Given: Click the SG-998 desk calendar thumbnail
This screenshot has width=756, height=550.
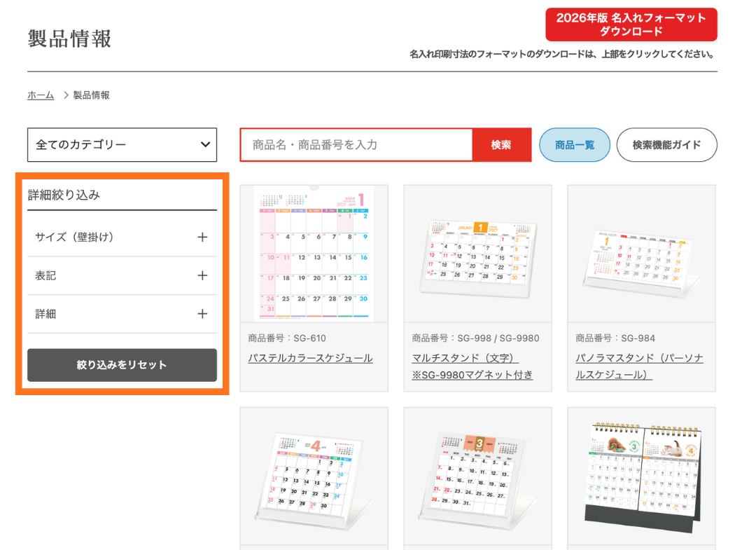Looking at the screenshot, I should coord(477,254).
